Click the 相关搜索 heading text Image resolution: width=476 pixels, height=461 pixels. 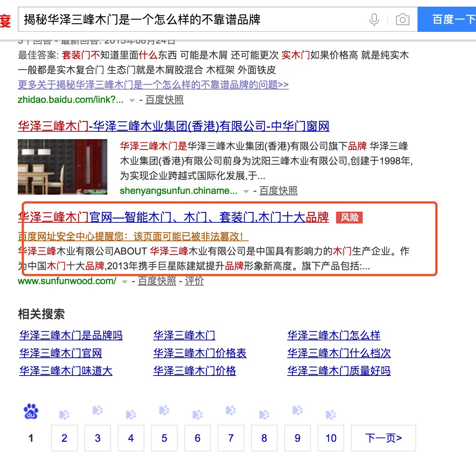41,314
